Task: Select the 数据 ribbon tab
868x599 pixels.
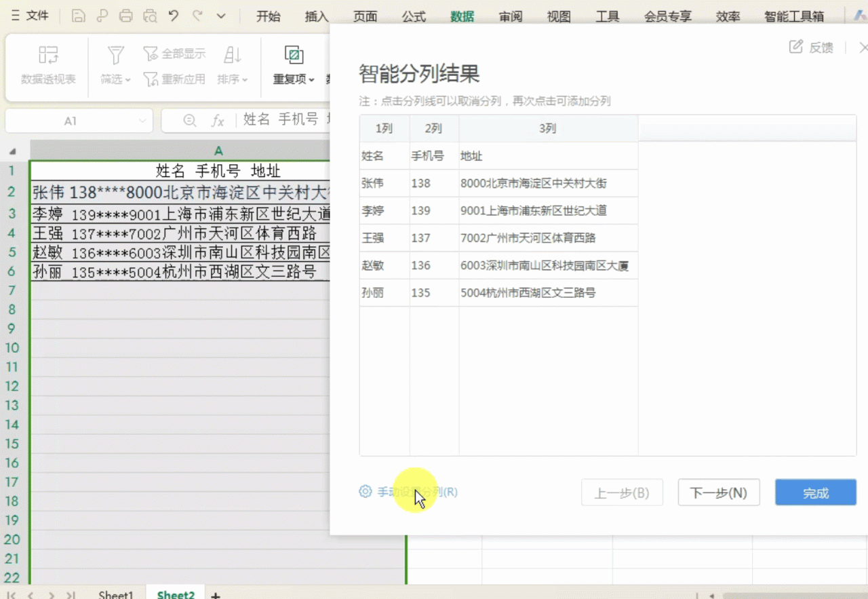Action: tap(462, 16)
